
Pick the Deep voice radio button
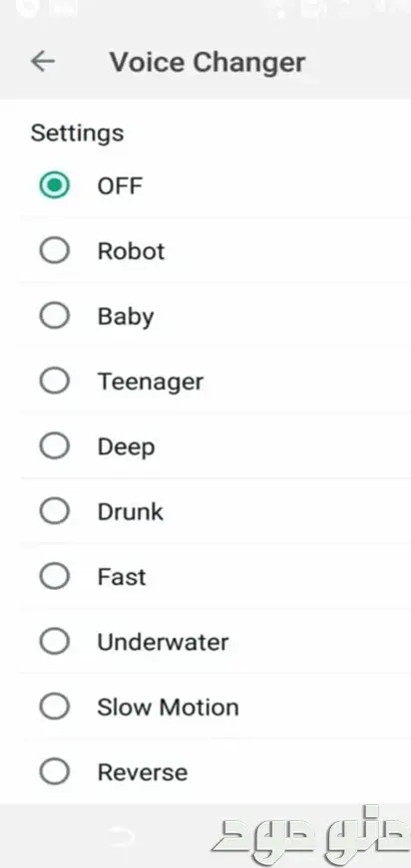(x=54, y=446)
